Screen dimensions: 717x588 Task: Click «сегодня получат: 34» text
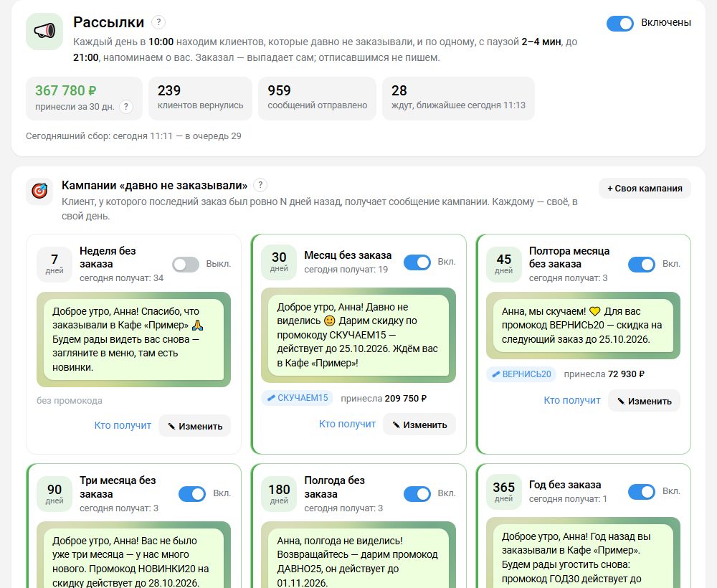121,278
